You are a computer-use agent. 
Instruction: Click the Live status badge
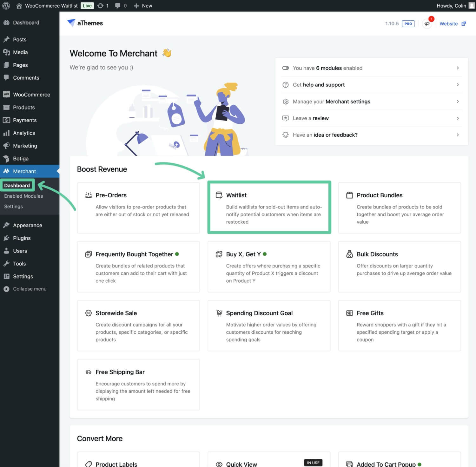tap(87, 6)
